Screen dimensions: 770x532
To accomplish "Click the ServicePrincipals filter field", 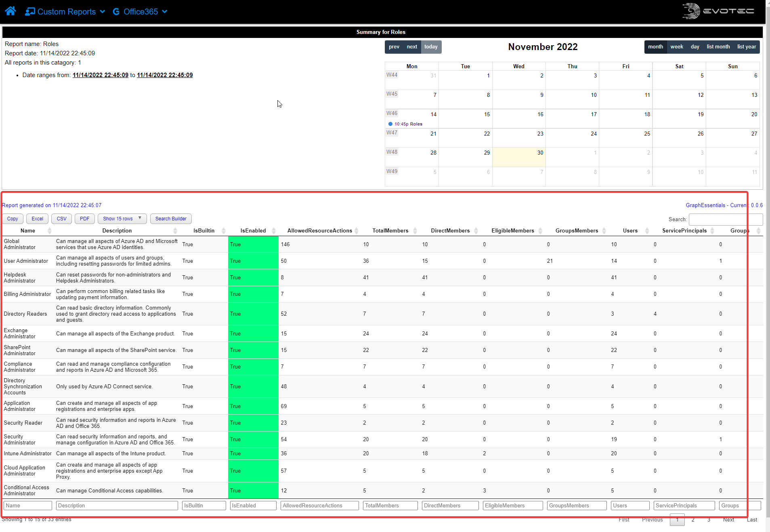I will click(x=684, y=506).
